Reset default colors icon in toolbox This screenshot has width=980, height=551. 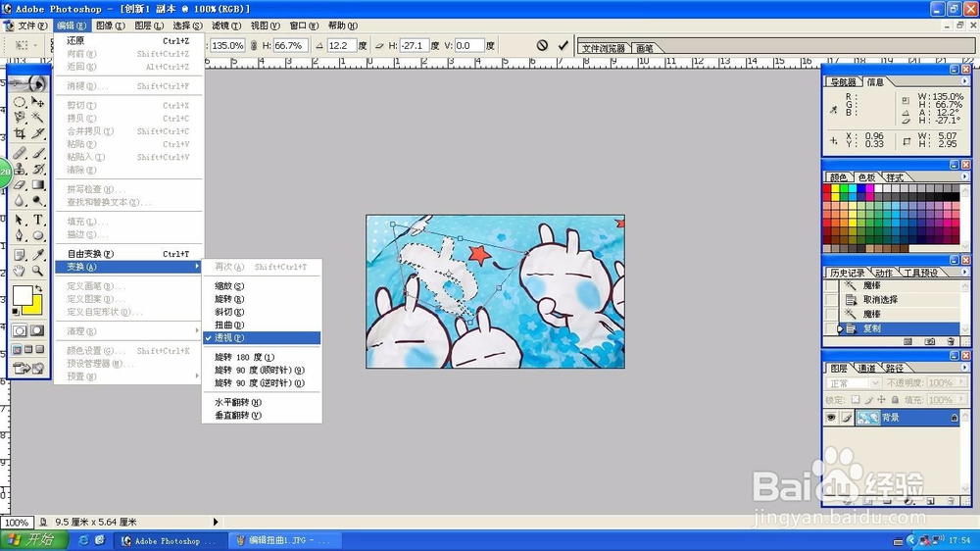tap(16, 311)
